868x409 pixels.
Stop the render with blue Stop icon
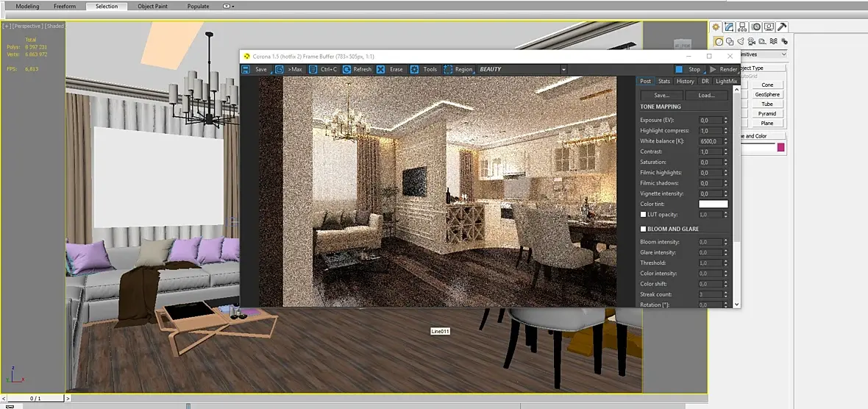[x=679, y=69]
